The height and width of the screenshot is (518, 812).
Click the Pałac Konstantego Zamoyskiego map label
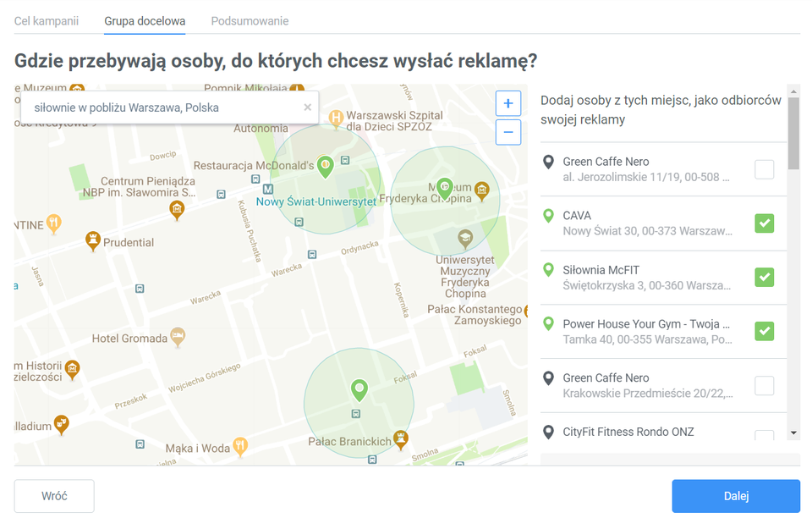(x=475, y=314)
